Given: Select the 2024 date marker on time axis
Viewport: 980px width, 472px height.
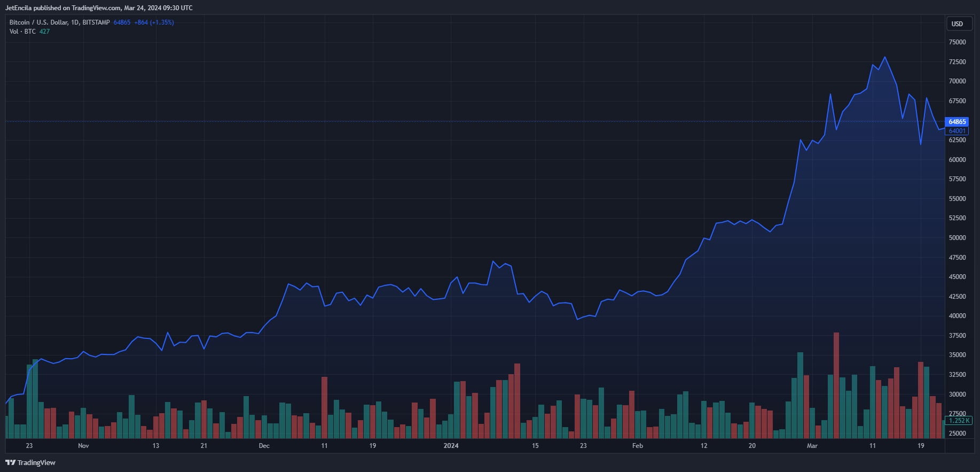Looking at the screenshot, I should pyautogui.click(x=451, y=446).
